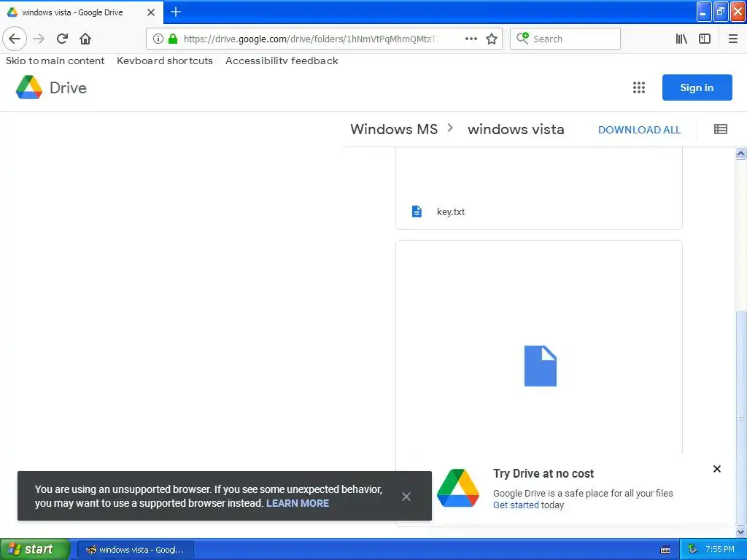Restore down the browser window
This screenshot has width=747, height=560.
[x=721, y=12]
